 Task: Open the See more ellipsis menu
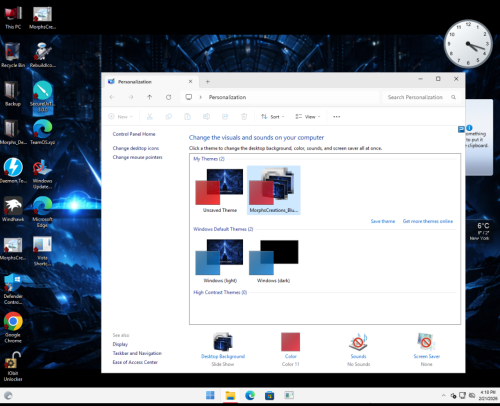tap(337, 117)
